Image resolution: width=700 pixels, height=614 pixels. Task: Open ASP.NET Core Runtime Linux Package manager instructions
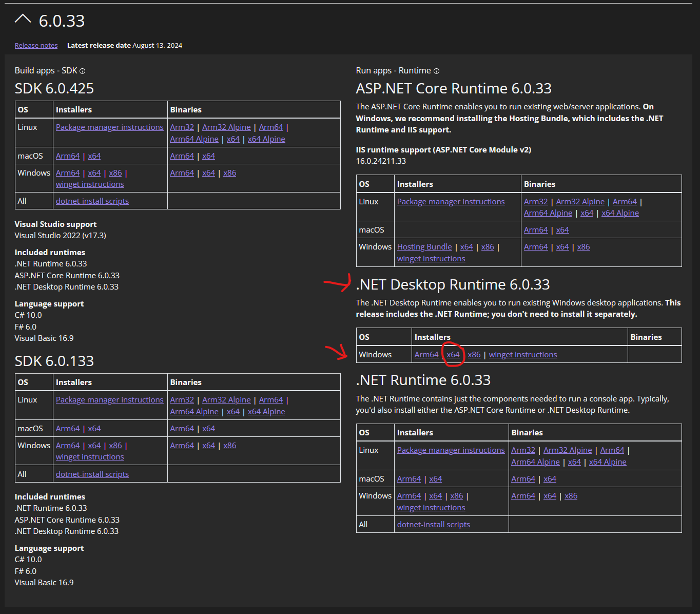tap(451, 202)
